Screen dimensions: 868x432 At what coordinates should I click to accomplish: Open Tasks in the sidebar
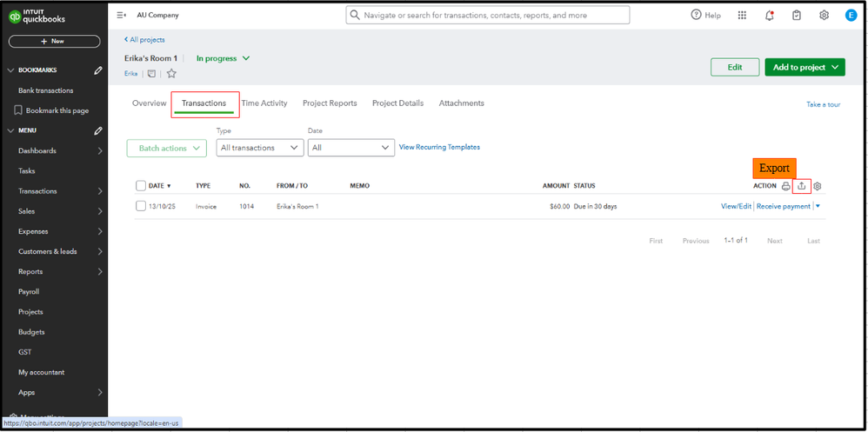click(27, 171)
